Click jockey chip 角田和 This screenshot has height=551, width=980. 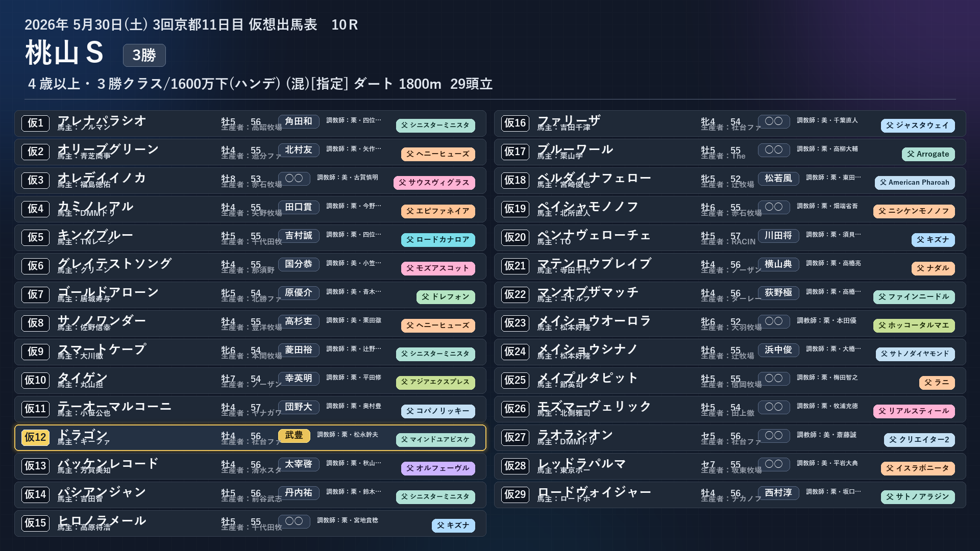pyautogui.click(x=299, y=121)
